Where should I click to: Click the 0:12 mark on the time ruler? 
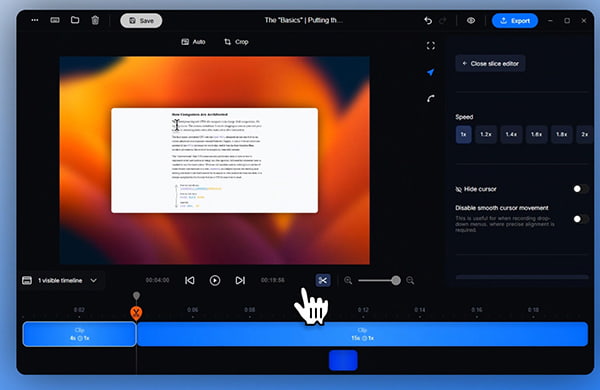tap(363, 310)
